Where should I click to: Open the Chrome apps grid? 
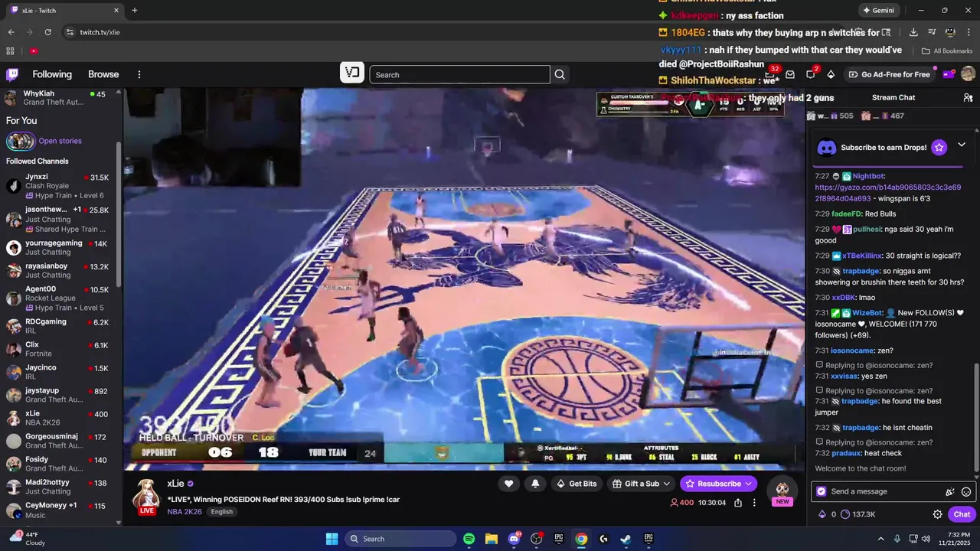(10, 51)
